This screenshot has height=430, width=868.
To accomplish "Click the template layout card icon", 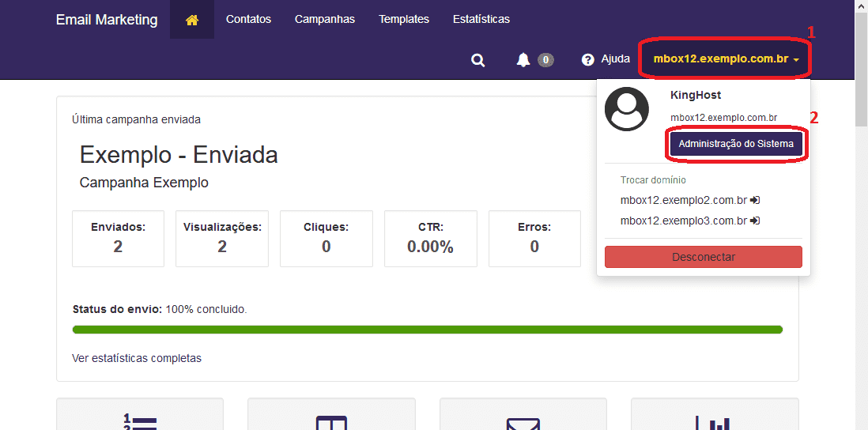I will [x=331, y=423].
